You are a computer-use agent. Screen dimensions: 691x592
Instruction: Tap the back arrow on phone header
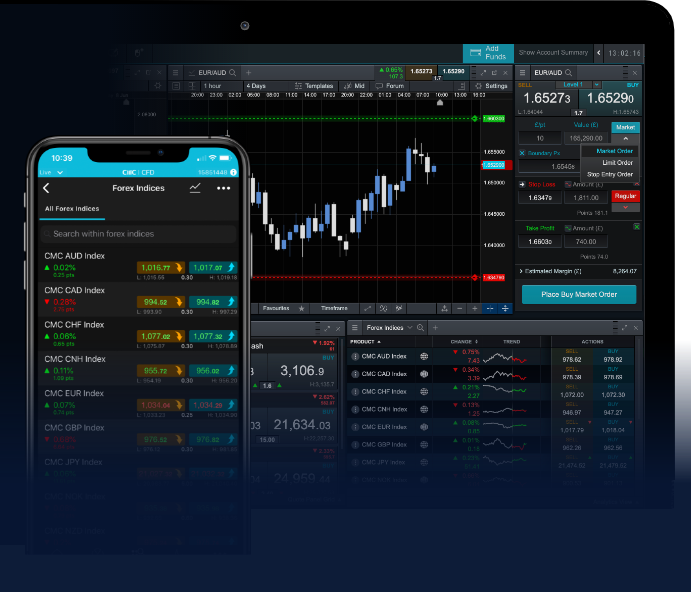(46, 188)
